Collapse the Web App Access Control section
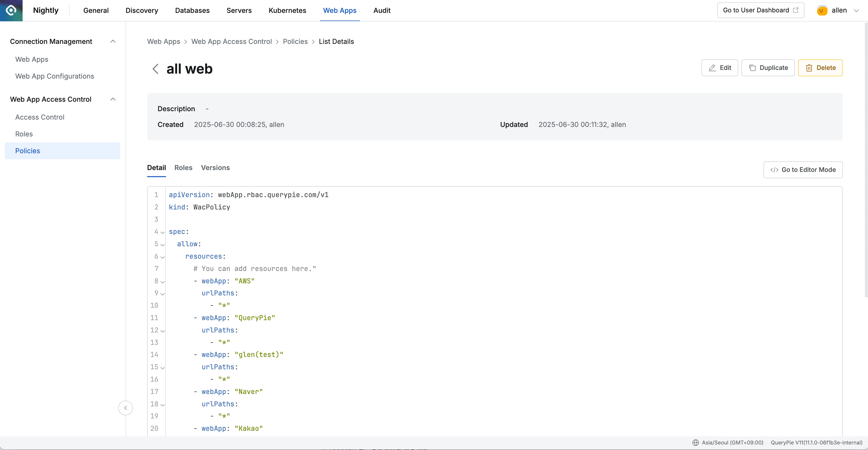This screenshot has width=868, height=450. point(113,99)
